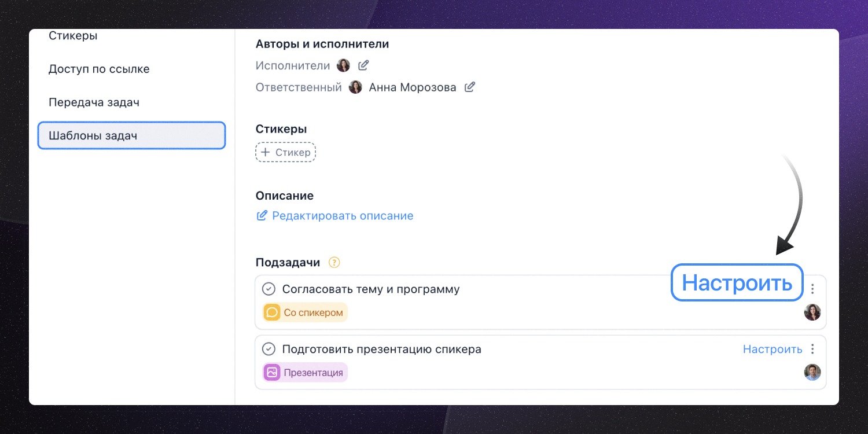Viewport: 868px width, 434px height.
Task: Click Настроить on Подготовить презентацию спикера row
Action: coord(773,349)
